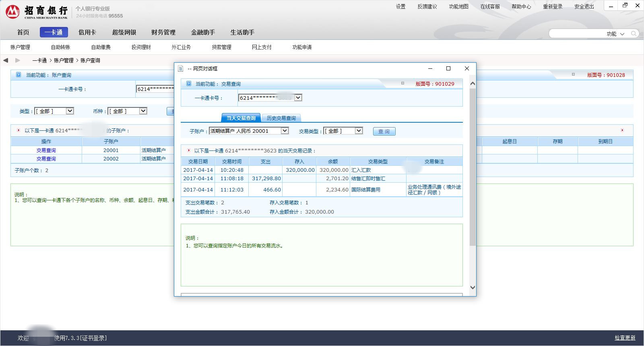The width and height of the screenshot is (644, 346).
Task: Open the 外汇业务 submenu
Action: (181, 47)
